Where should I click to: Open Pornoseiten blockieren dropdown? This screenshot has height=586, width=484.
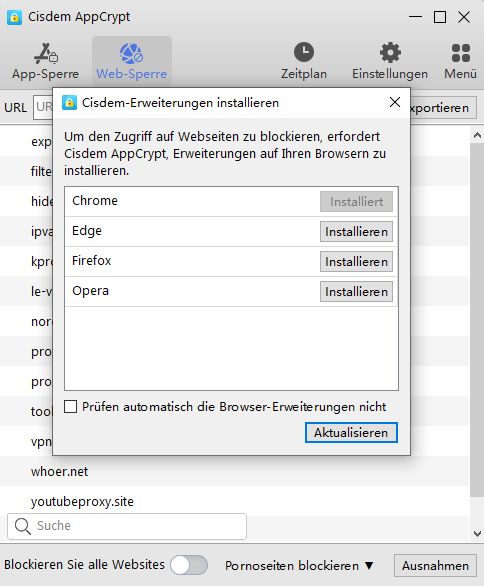tap(299, 566)
